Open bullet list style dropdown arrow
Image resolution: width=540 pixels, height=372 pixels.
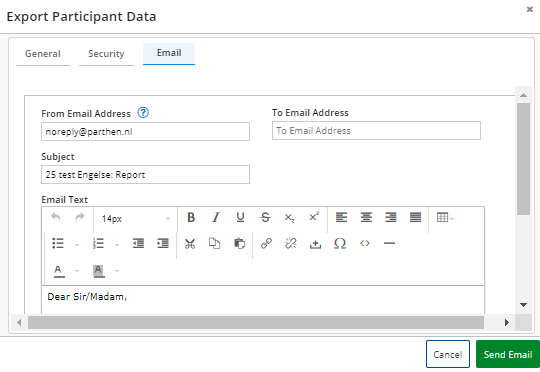click(77, 245)
